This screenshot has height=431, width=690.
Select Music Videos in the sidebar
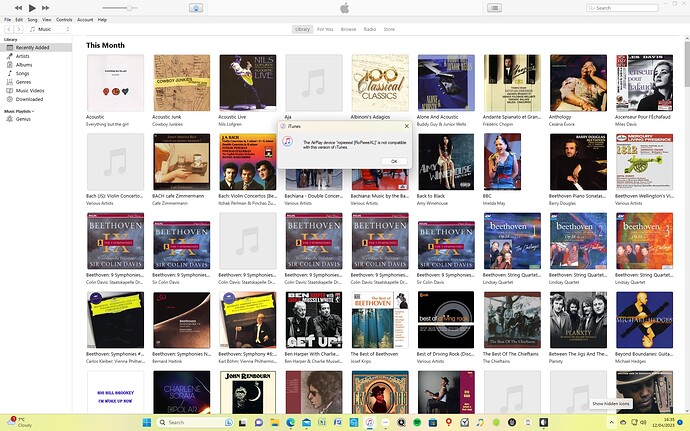[x=29, y=90]
